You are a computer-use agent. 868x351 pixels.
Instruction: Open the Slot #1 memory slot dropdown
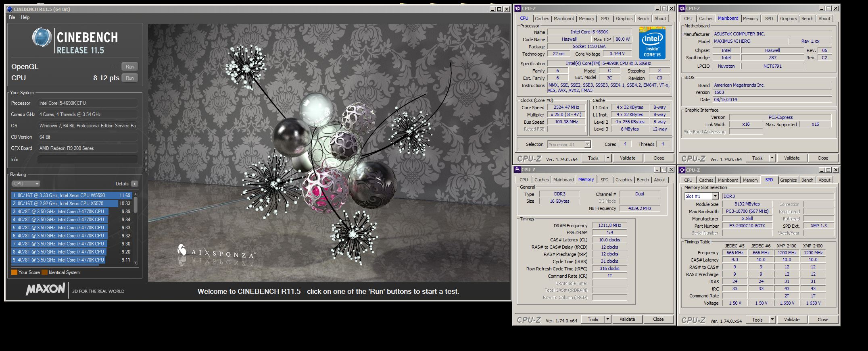701,196
